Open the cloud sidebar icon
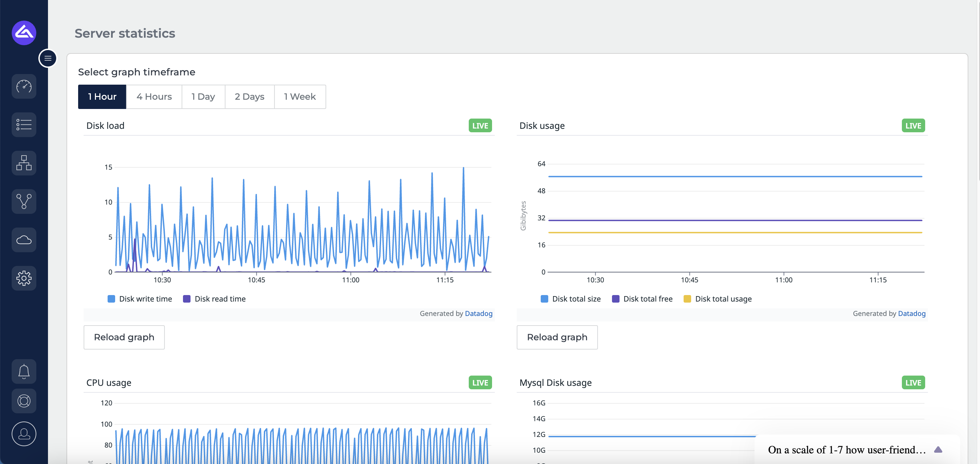The height and width of the screenshot is (464, 980). coord(24,240)
